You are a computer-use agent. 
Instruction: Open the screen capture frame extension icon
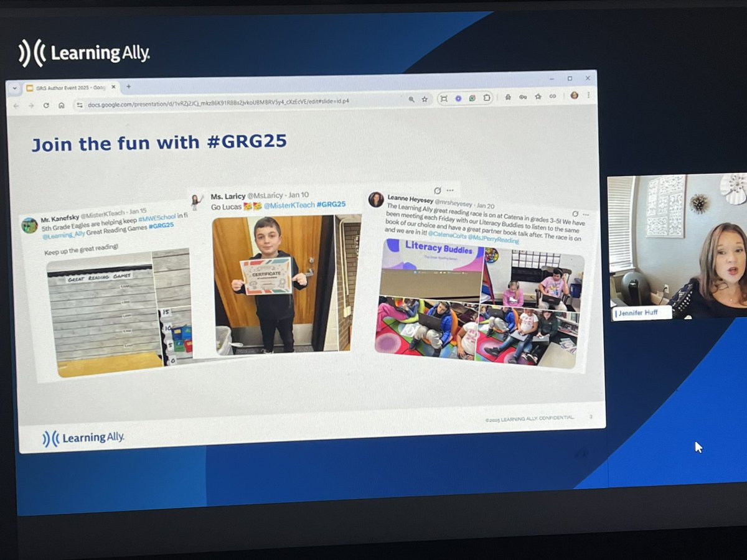point(444,98)
